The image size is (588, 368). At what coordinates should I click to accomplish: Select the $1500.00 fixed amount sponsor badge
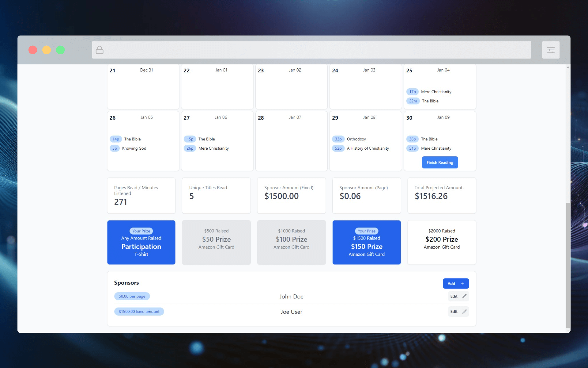(x=139, y=311)
